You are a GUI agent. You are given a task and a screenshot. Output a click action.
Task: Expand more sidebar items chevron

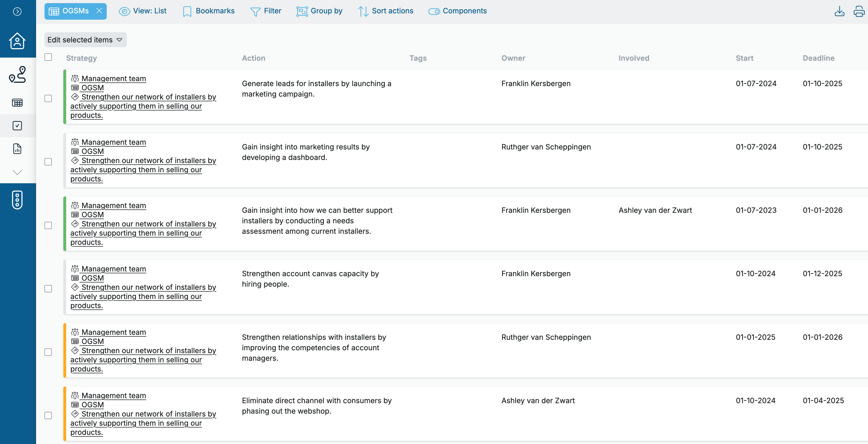pyautogui.click(x=17, y=172)
